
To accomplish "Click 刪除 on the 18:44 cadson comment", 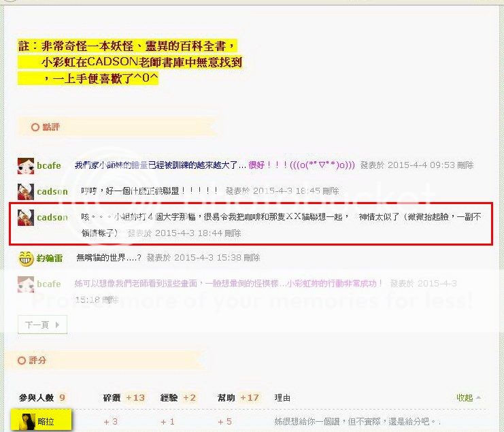I will (x=233, y=233).
